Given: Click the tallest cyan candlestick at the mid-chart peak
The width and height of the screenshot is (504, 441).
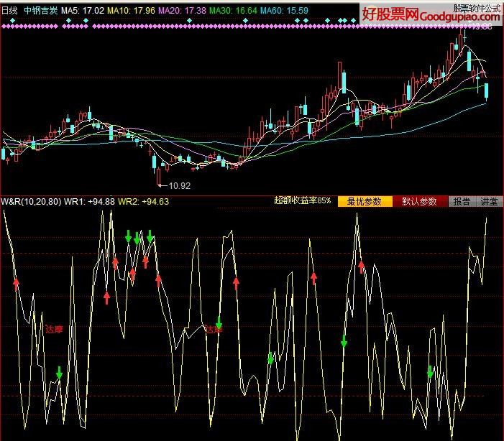Looking at the screenshot, I should pos(344,83).
